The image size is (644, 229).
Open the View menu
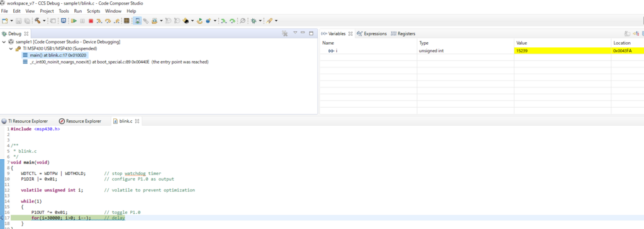[30, 11]
